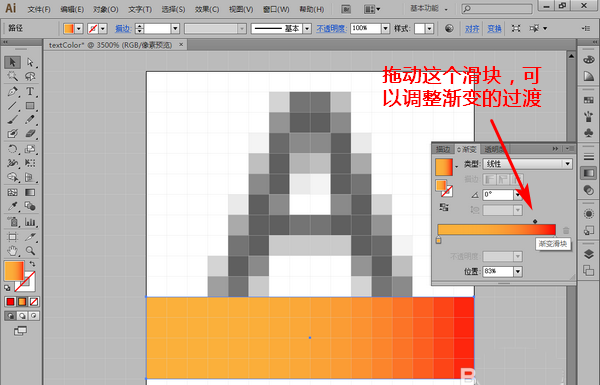Select the Rotate tool

click(12, 149)
